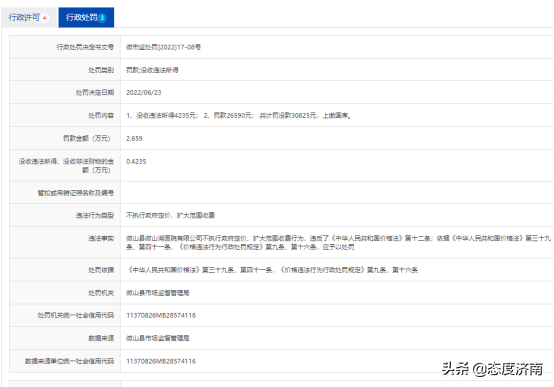Click the 罚款金额（万元）label
This screenshot has height=387, width=554.
(87, 139)
